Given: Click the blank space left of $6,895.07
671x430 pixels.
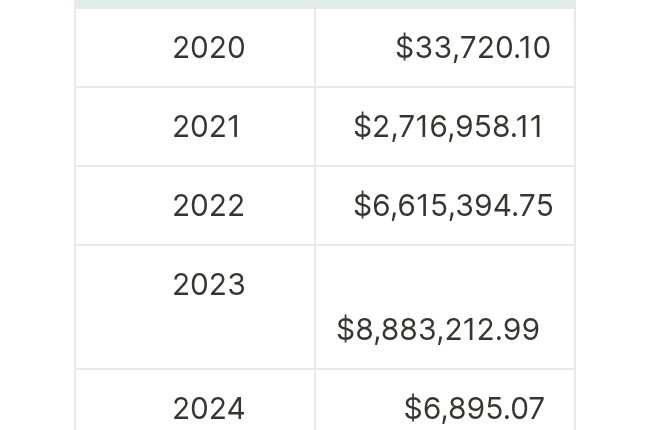Looking at the screenshot, I should [x=358, y=408].
